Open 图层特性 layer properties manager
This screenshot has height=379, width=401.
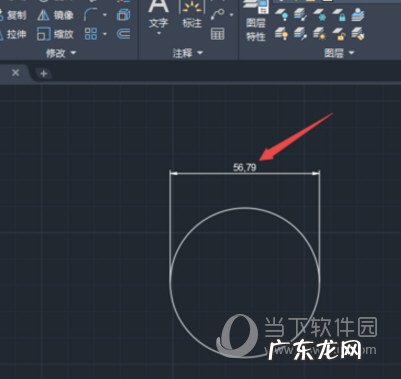[x=256, y=20]
